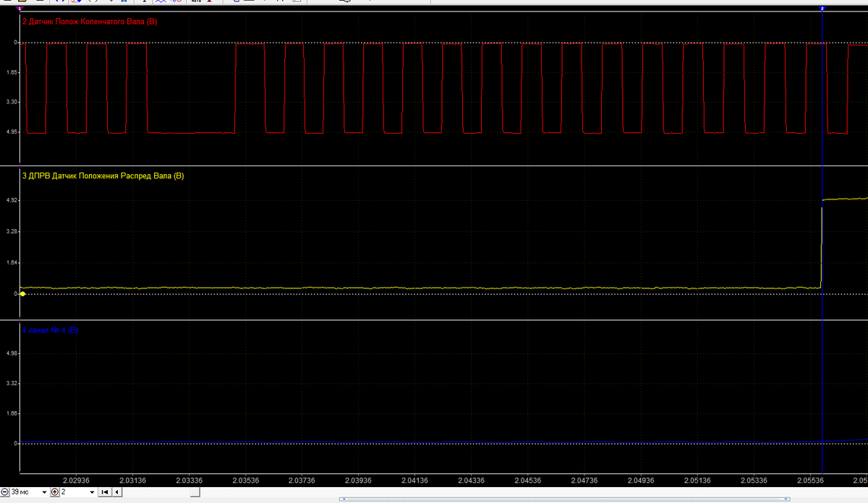
Task: Click voltage label 4.95 on crankshaft channel
Action: pyautogui.click(x=12, y=133)
